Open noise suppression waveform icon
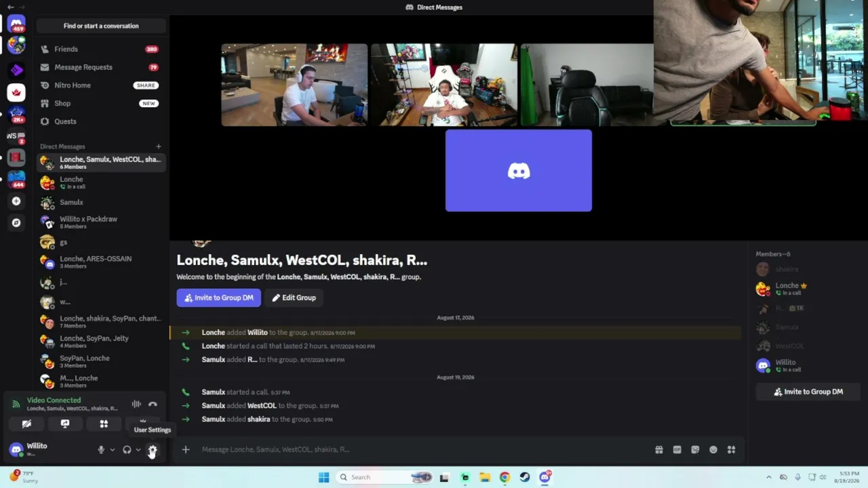The image size is (868, 488). click(136, 405)
